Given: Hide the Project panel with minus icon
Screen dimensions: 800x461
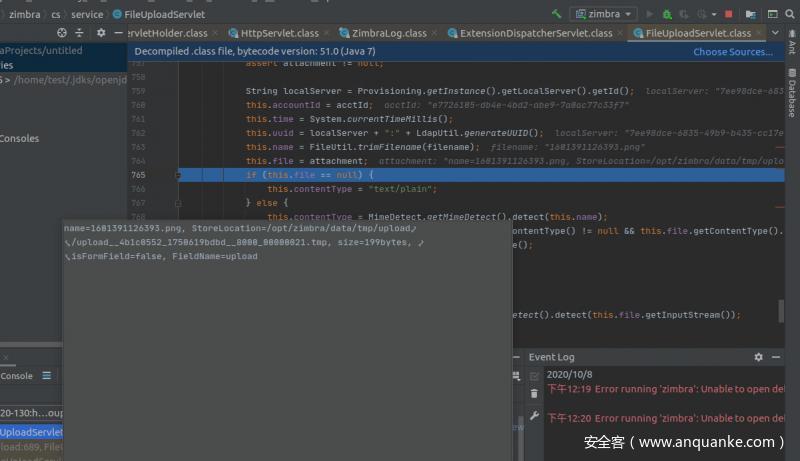Looking at the screenshot, I should [118, 33].
